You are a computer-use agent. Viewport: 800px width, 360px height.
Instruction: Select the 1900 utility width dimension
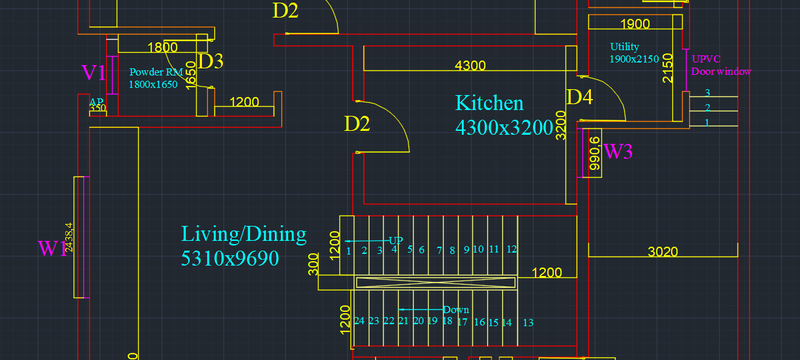(x=635, y=24)
